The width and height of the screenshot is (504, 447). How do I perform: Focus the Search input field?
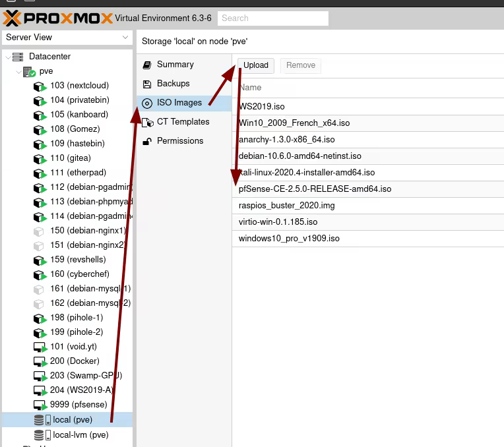coord(273,18)
